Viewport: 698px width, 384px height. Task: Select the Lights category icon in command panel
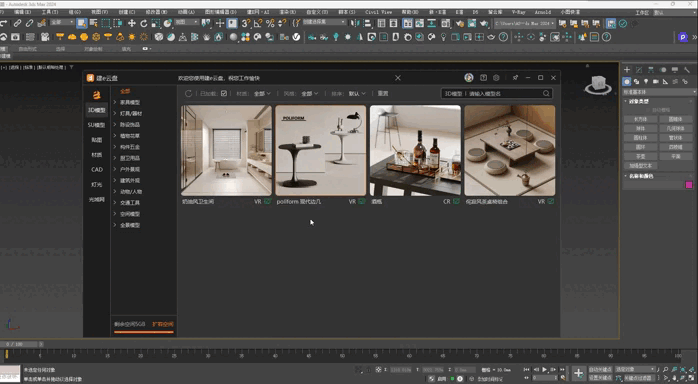click(x=646, y=81)
